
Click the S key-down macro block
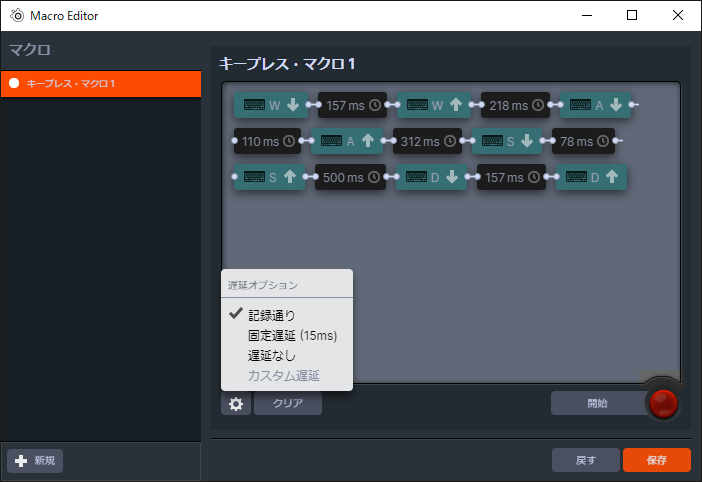point(507,141)
